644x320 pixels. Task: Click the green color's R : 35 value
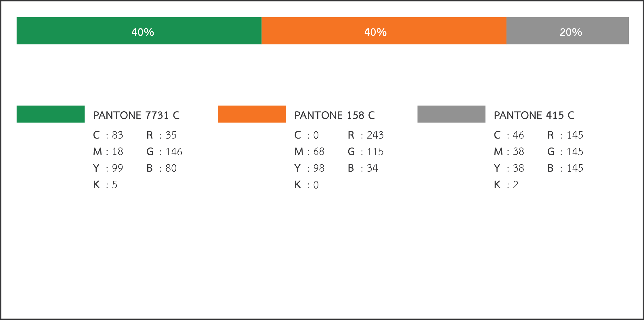(162, 135)
